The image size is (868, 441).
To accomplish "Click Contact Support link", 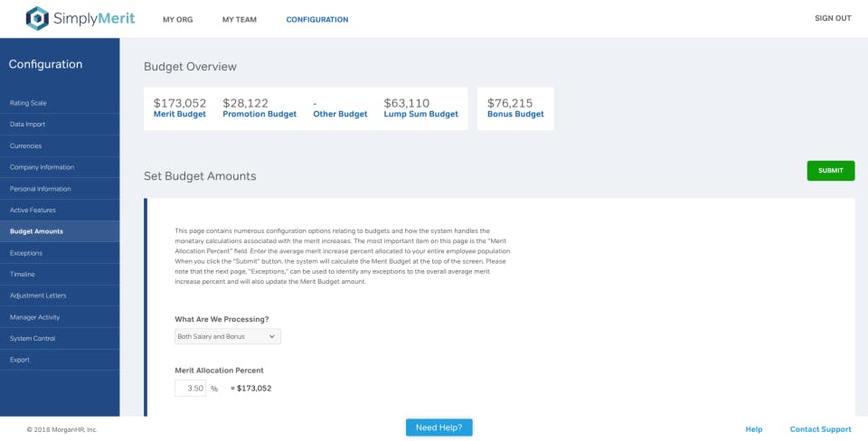I will [820, 429].
